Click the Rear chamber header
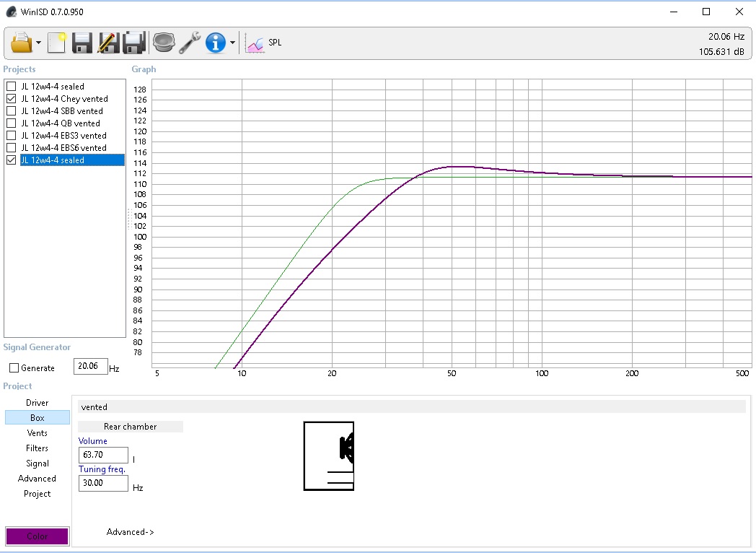The height and width of the screenshot is (553, 756). pos(130,427)
